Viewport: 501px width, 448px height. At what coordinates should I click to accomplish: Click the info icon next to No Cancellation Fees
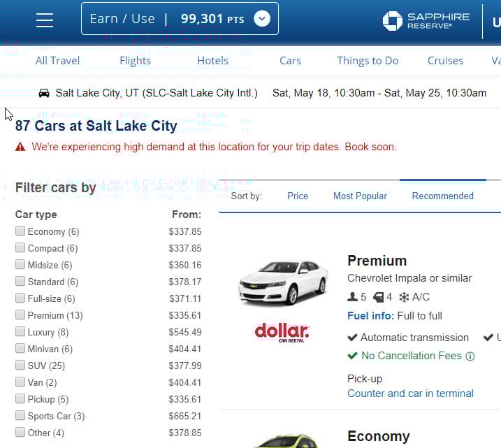[470, 356]
